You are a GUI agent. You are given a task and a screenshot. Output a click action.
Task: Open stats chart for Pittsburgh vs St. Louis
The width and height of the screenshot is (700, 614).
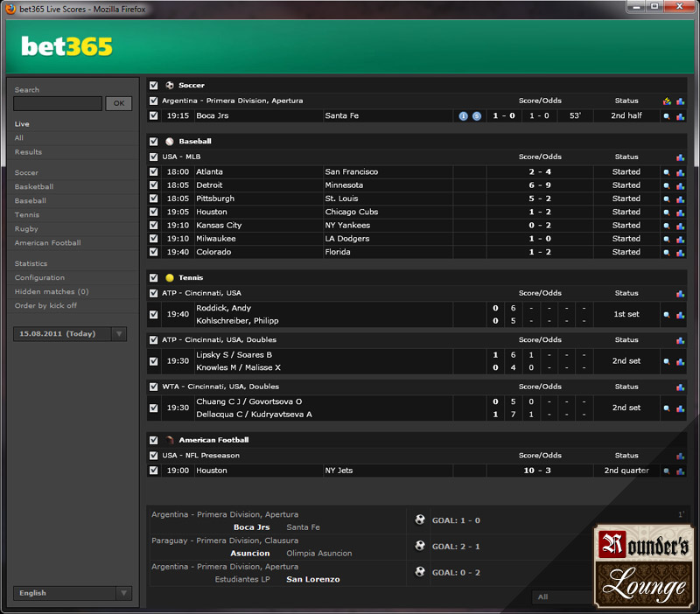pos(681,199)
